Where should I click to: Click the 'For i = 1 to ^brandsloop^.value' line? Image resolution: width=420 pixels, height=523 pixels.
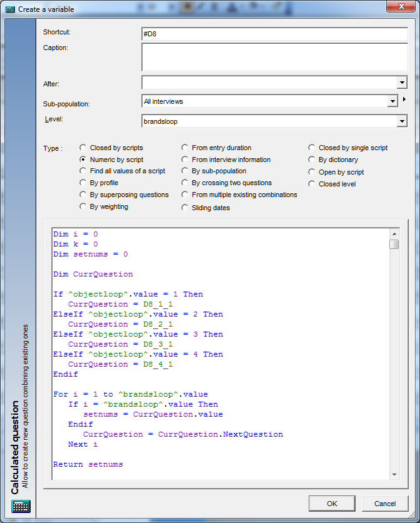[131, 394]
